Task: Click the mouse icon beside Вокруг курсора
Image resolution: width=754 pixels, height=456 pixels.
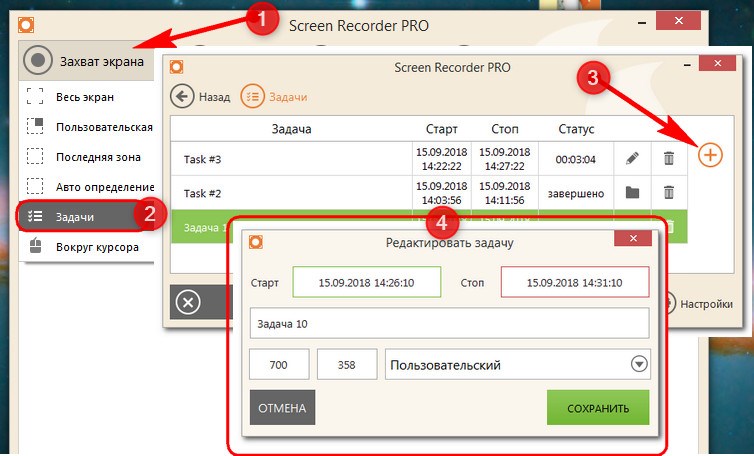Action: [35, 246]
